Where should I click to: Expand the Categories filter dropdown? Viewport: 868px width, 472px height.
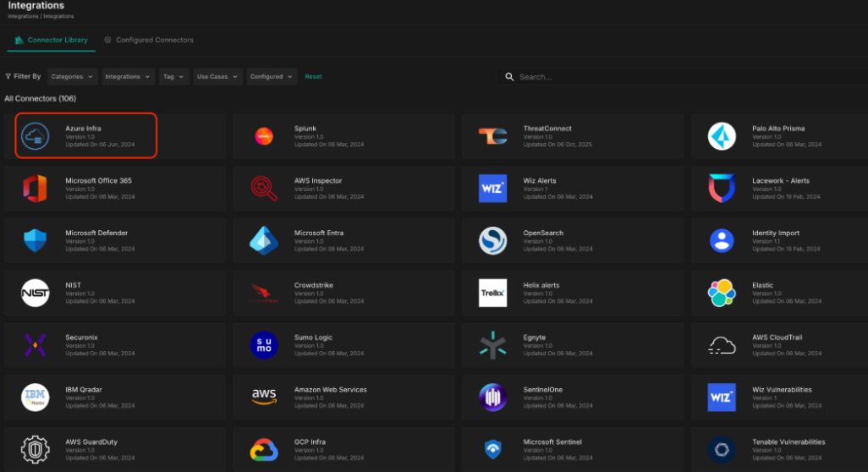tap(73, 77)
